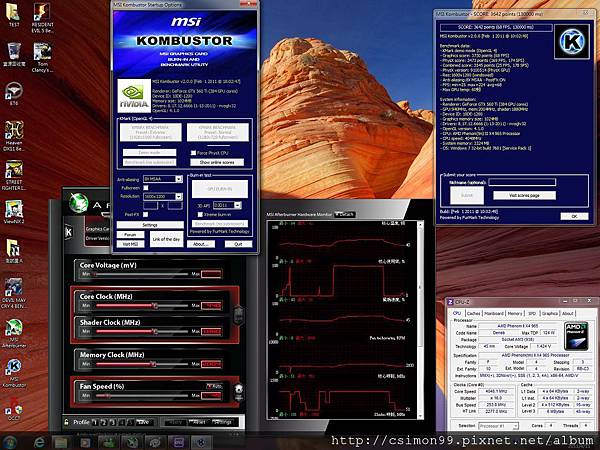600x450 pixels.
Task: Open the CPU-Z processor Selection dropdown
Action: [x=498, y=426]
